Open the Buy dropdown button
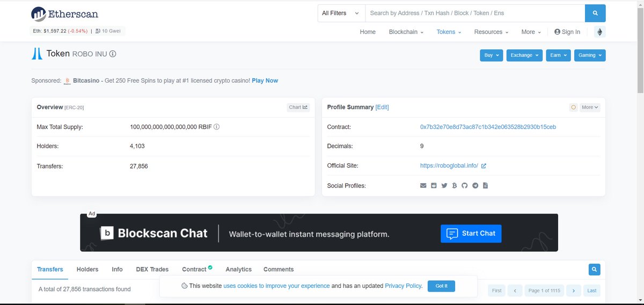The width and height of the screenshot is (644, 305). [x=491, y=55]
